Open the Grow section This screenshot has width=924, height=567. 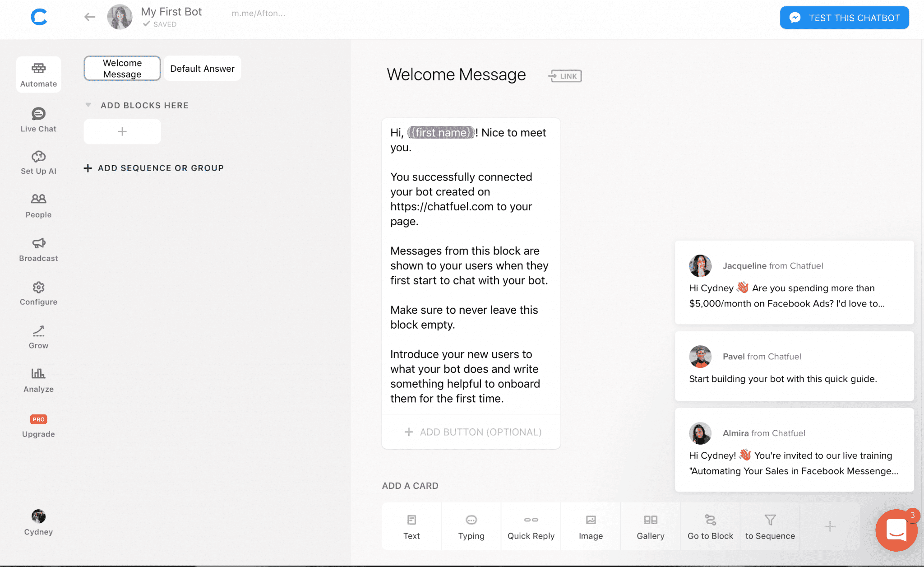click(x=38, y=337)
